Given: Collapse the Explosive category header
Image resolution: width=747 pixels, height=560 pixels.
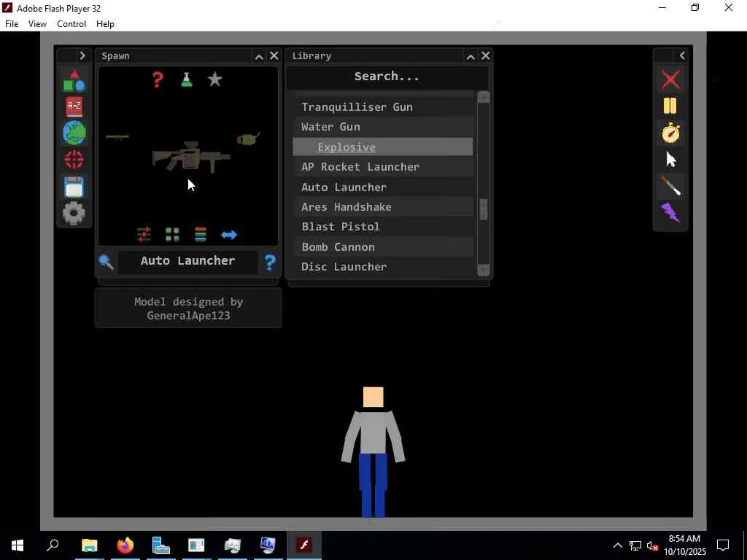Looking at the screenshot, I should (382, 147).
